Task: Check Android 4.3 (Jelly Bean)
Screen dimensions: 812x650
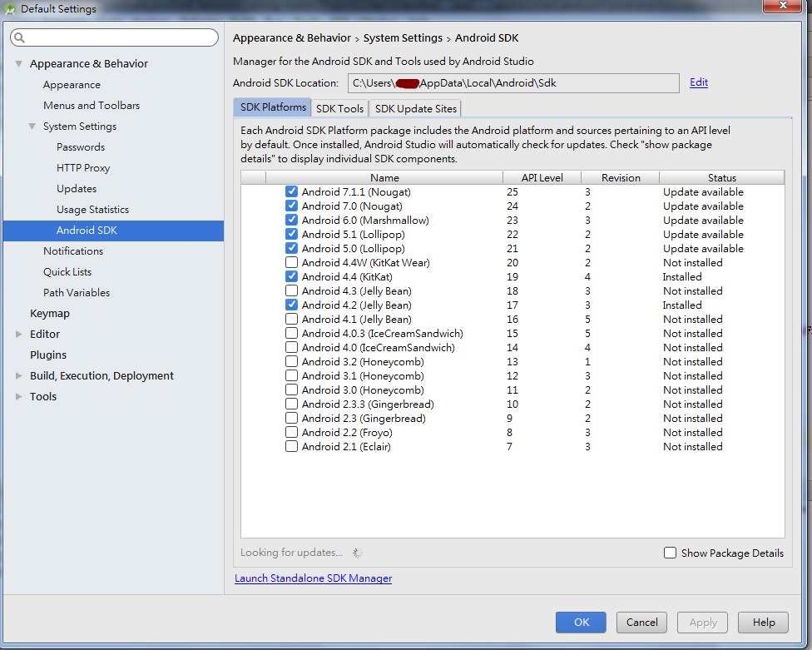Action: click(x=291, y=290)
